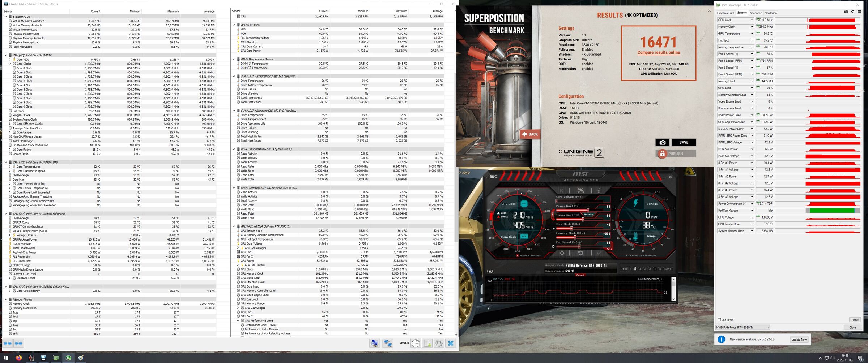Collapse HWiNFO ASUS EC: ASUS group

(234, 25)
